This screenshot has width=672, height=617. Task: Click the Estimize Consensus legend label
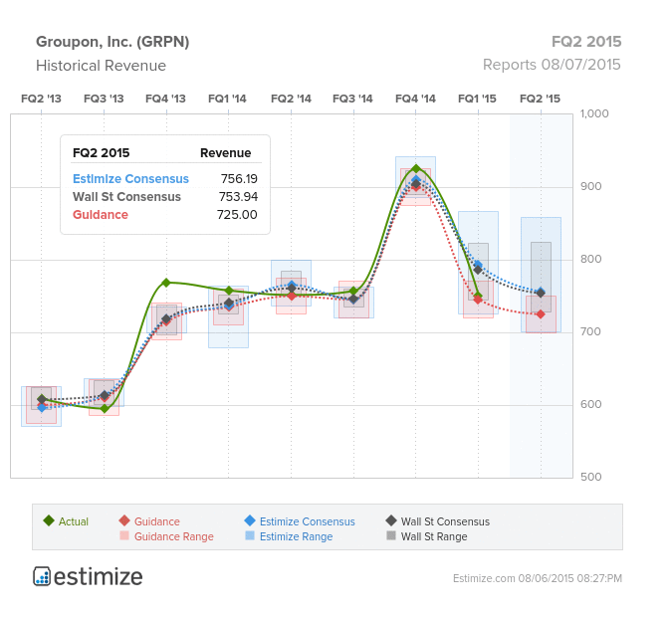click(308, 521)
